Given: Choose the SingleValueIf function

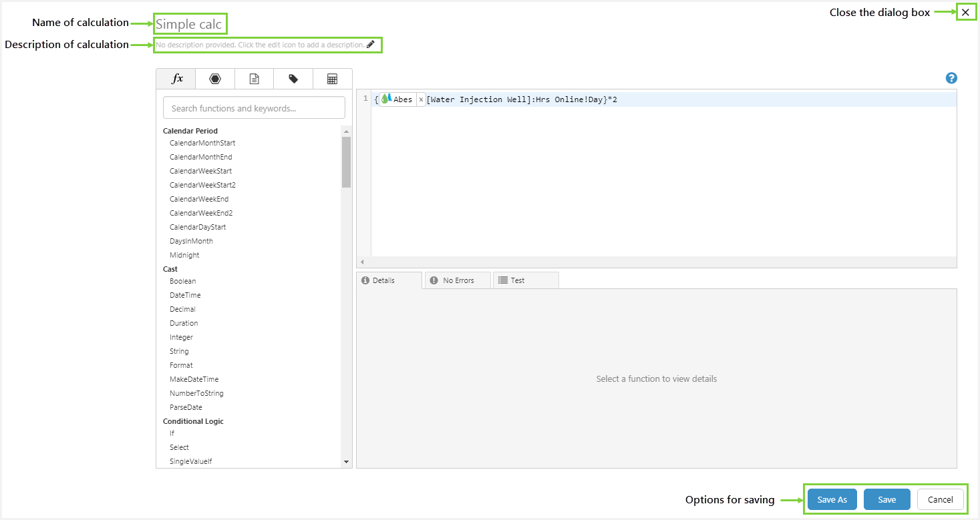Looking at the screenshot, I should [190, 461].
